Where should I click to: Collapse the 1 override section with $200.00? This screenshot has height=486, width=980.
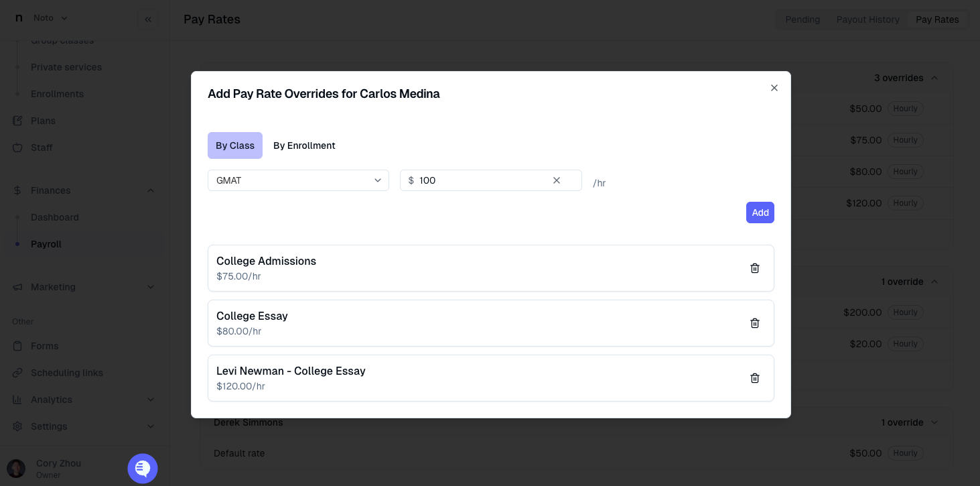(x=934, y=282)
